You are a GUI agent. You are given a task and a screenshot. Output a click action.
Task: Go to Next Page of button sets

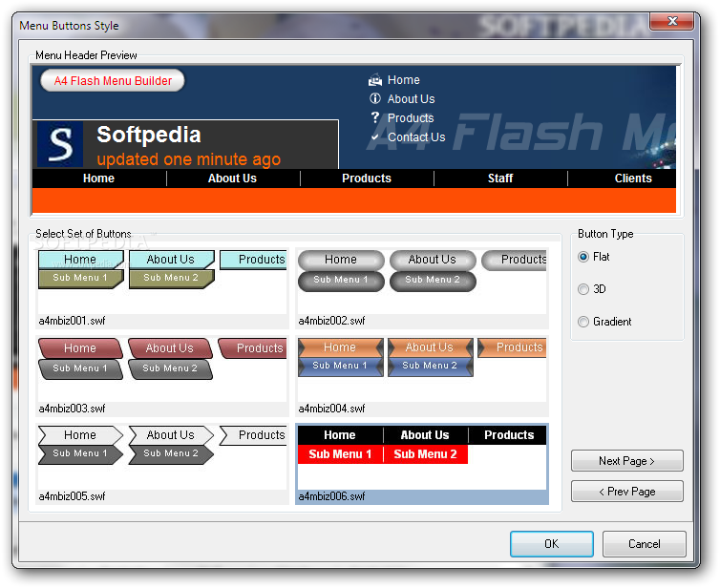pyautogui.click(x=626, y=461)
